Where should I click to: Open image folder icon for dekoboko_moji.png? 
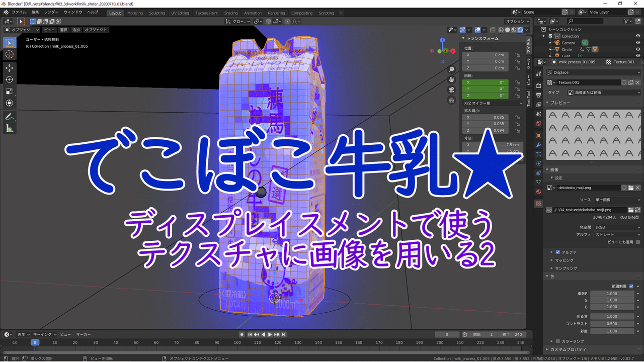[630, 188]
